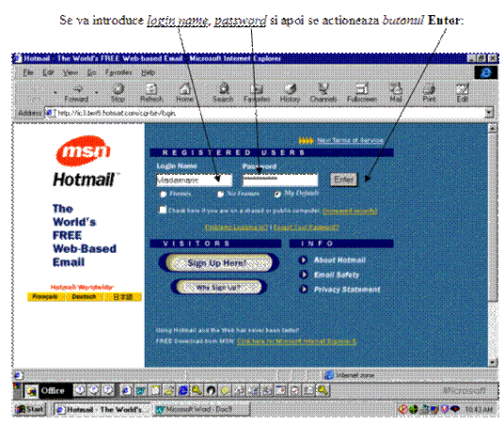The image size is (504, 424).
Task: Switch to Fullscreen via toolbar
Action: point(362,93)
